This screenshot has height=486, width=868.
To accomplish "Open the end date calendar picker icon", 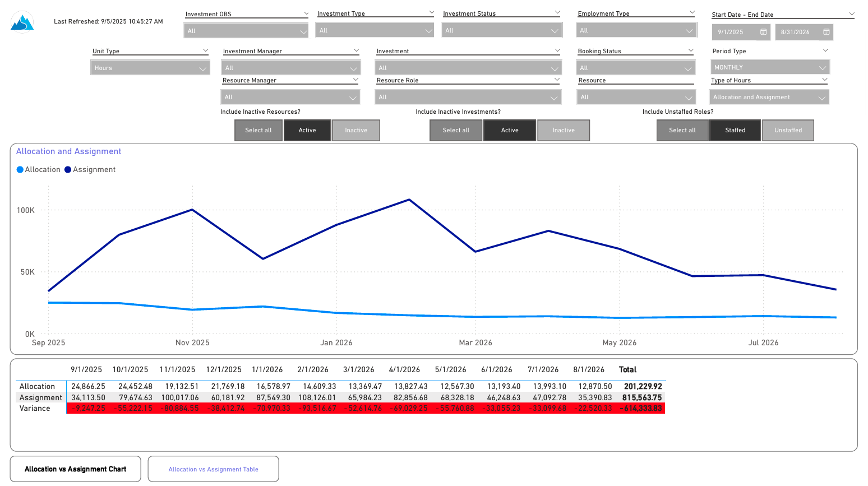I will (826, 32).
